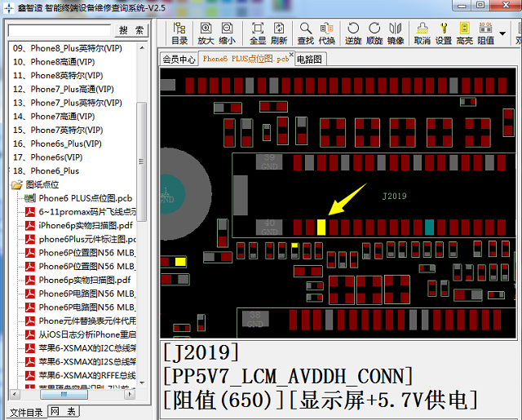Select the teal pad on J2019 bottom row

click(430, 228)
